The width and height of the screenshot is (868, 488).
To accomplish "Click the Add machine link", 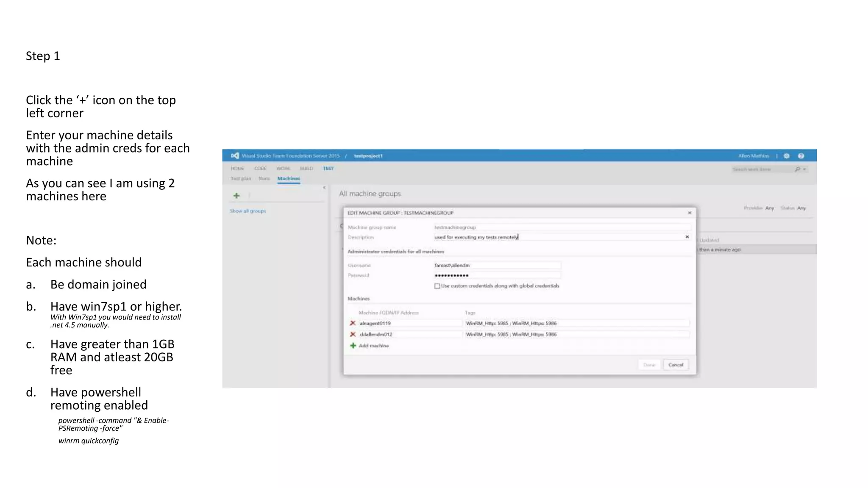I will point(373,346).
